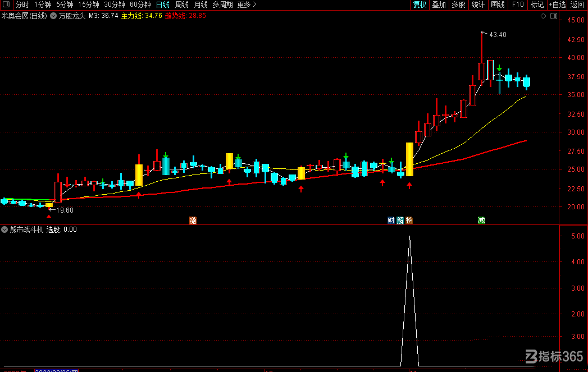Switch to 日线 daily chart
This screenshot has height=372, width=588.
(x=163, y=4)
